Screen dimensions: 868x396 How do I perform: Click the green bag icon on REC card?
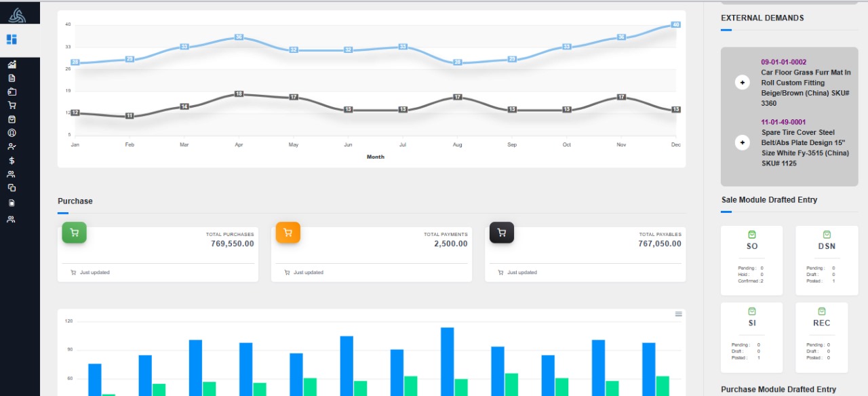tap(821, 311)
